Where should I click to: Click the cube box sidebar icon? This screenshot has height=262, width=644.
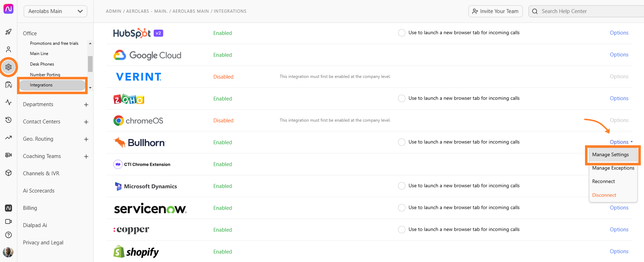click(8, 173)
